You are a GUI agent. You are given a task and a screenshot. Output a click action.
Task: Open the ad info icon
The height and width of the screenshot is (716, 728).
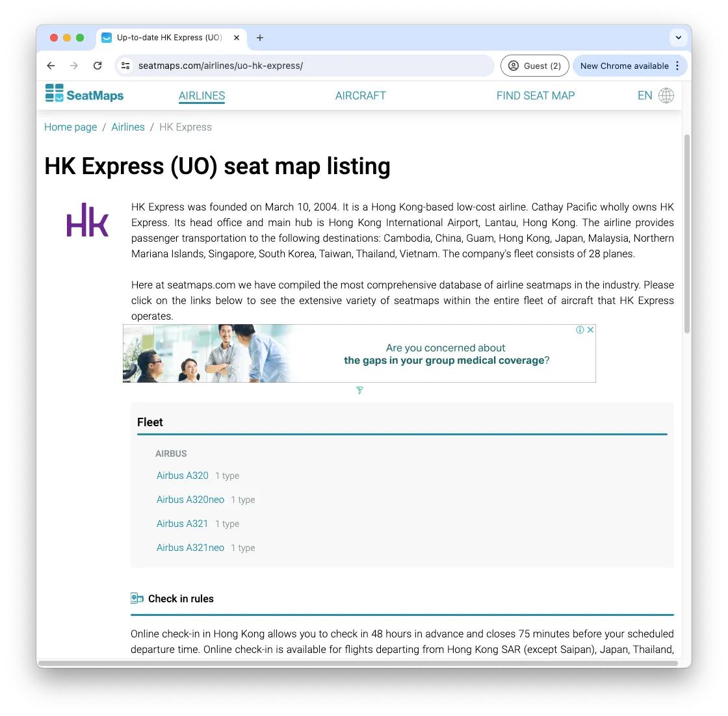coord(580,330)
